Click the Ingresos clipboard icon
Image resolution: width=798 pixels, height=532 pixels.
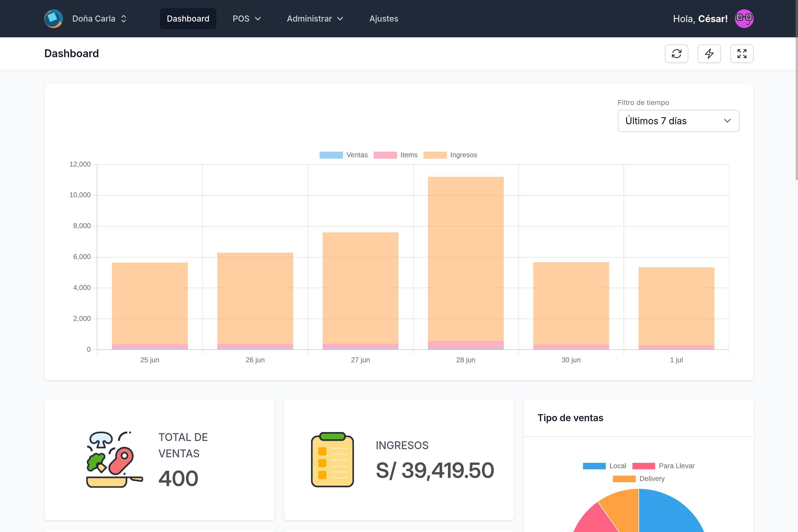pos(332,459)
